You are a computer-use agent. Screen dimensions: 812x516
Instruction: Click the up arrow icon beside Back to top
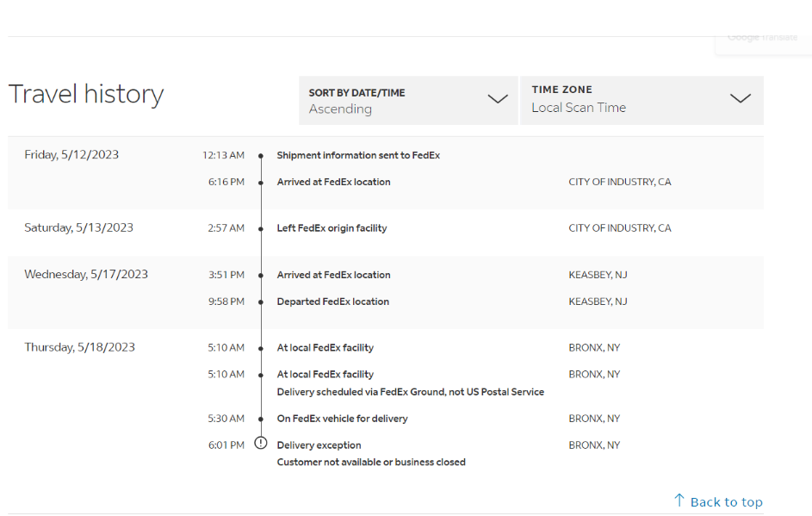[x=679, y=500]
